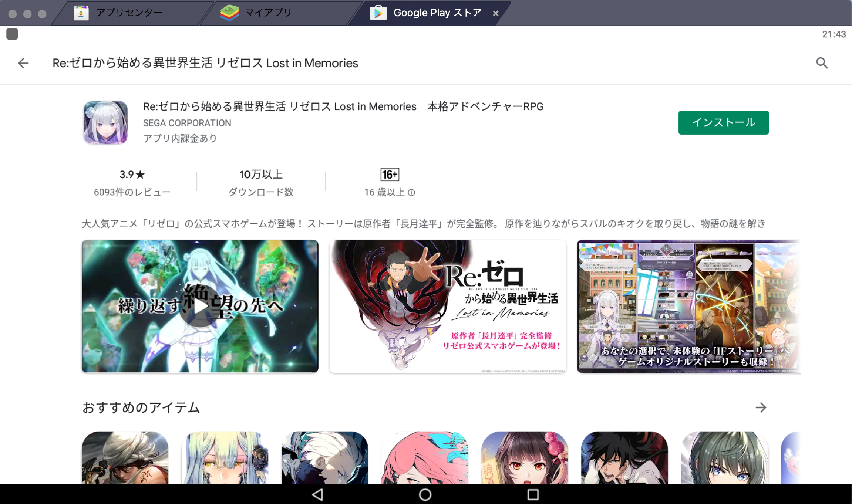The width and height of the screenshot is (852, 504).
Task: Click the app title Re:ゼロから始める異世界生活 in header
Action: tap(205, 63)
